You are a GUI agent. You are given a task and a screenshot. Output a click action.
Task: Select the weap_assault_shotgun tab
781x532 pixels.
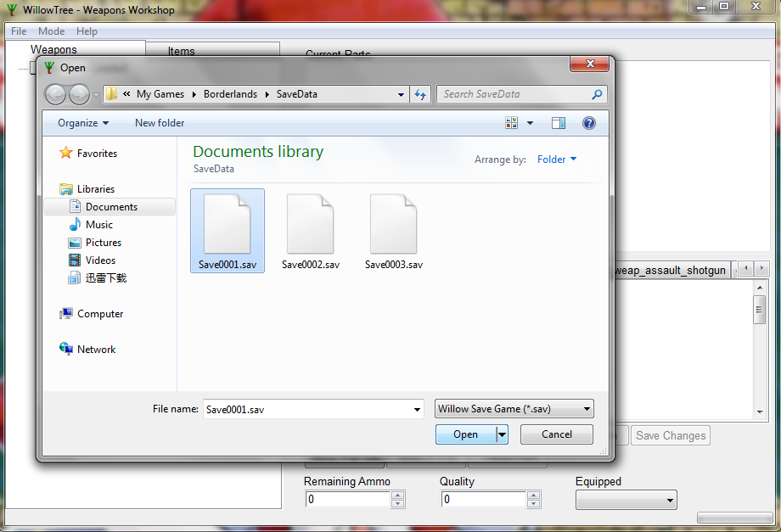(671, 270)
